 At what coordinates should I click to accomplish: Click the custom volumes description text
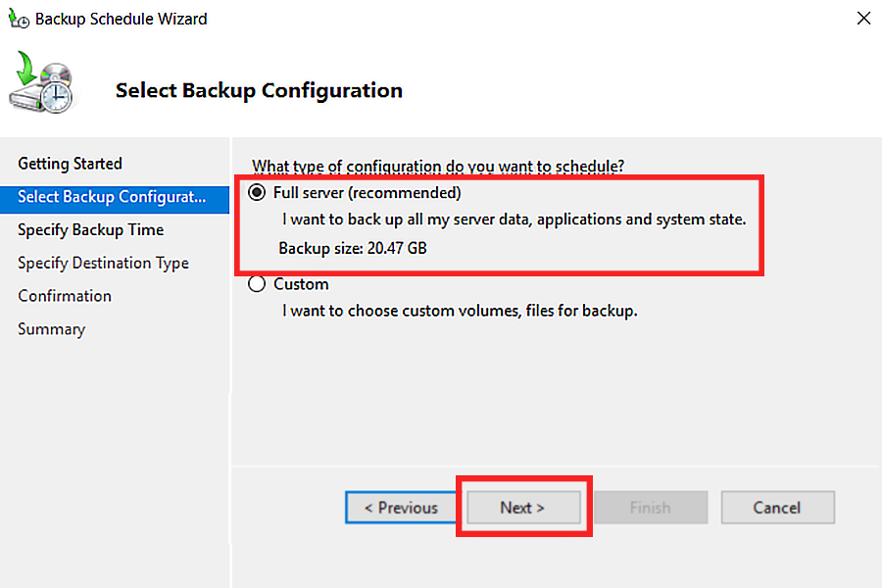click(x=460, y=311)
